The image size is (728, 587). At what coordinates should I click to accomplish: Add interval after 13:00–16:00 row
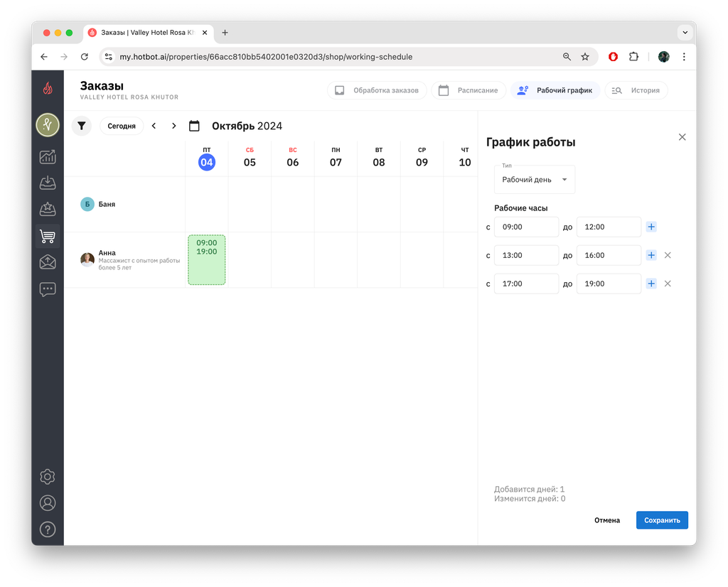[651, 255]
